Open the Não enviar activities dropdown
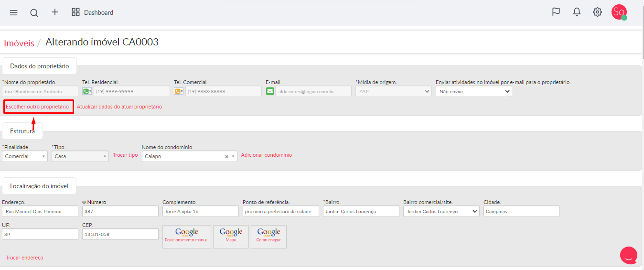The image size is (644, 270). [x=474, y=91]
